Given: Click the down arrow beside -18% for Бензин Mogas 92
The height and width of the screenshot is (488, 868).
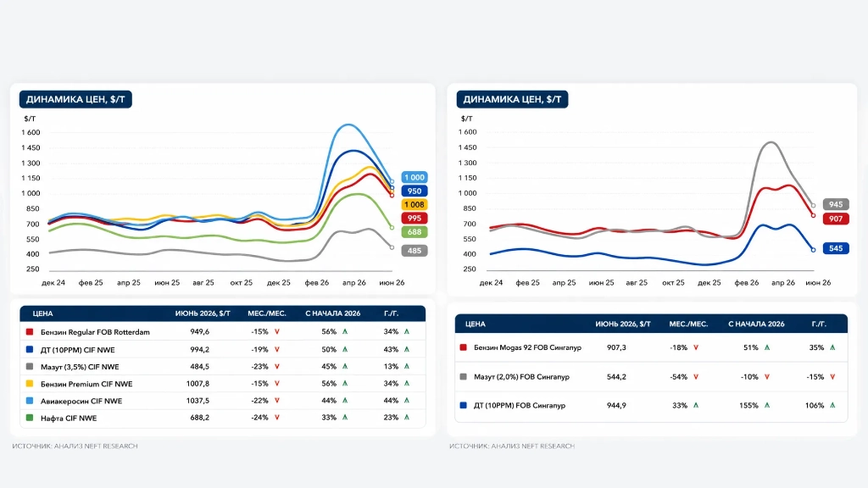Looking at the screenshot, I should pyautogui.click(x=696, y=347).
